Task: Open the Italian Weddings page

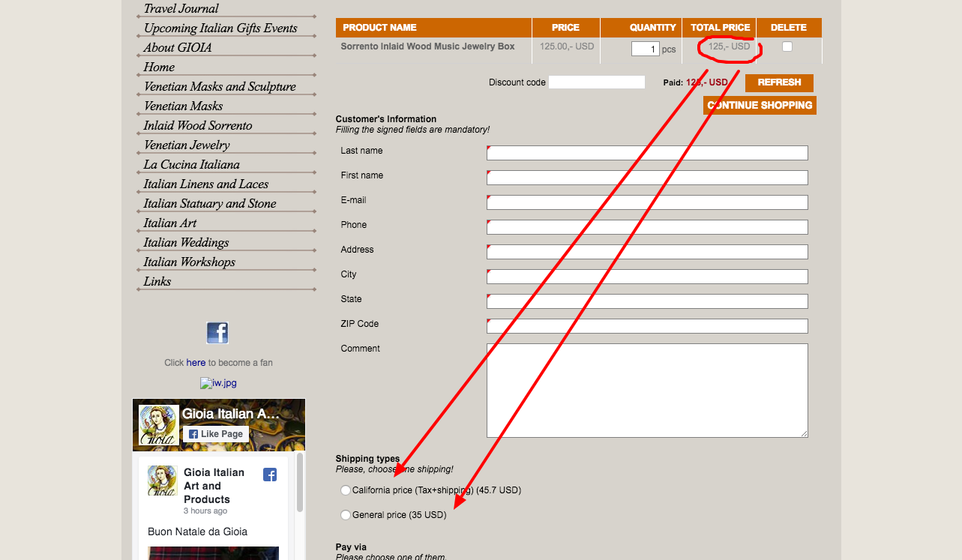Action: coord(186,242)
